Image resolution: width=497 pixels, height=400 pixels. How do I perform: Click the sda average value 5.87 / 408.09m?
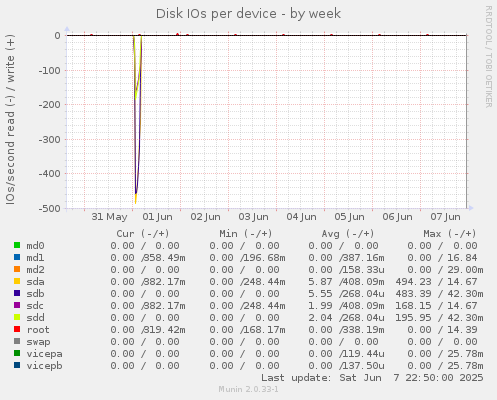pos(346,282)
